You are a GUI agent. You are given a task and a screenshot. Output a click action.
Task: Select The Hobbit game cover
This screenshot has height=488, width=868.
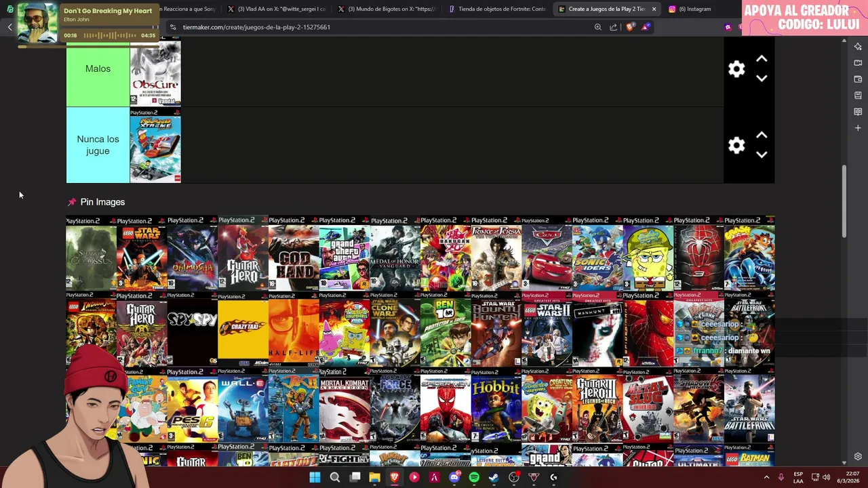click(496, 406)
